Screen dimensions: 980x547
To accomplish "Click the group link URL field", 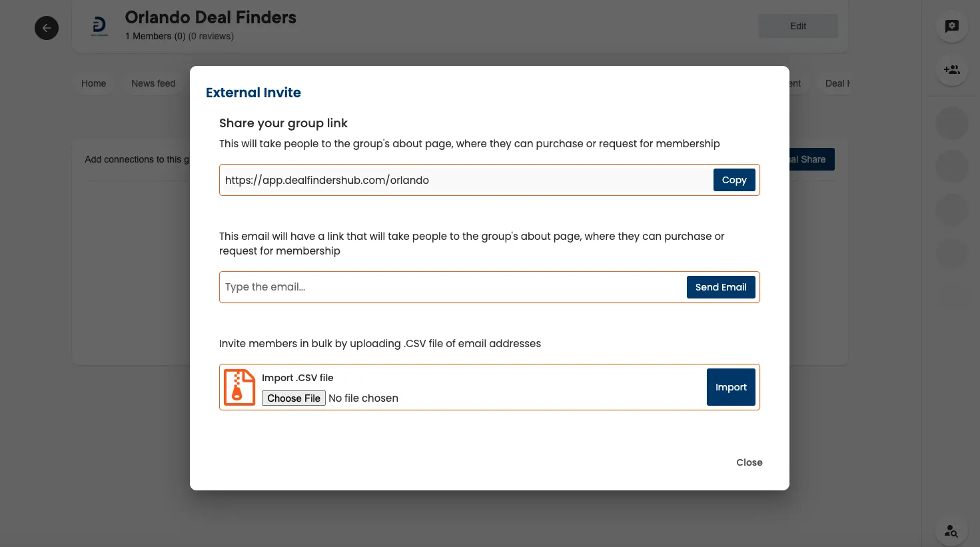I will 466,180.
